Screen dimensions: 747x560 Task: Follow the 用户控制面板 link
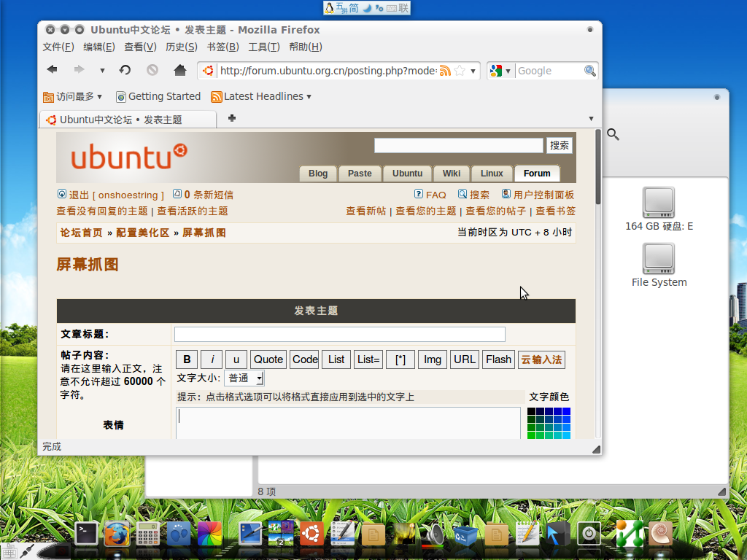(543, 195)
